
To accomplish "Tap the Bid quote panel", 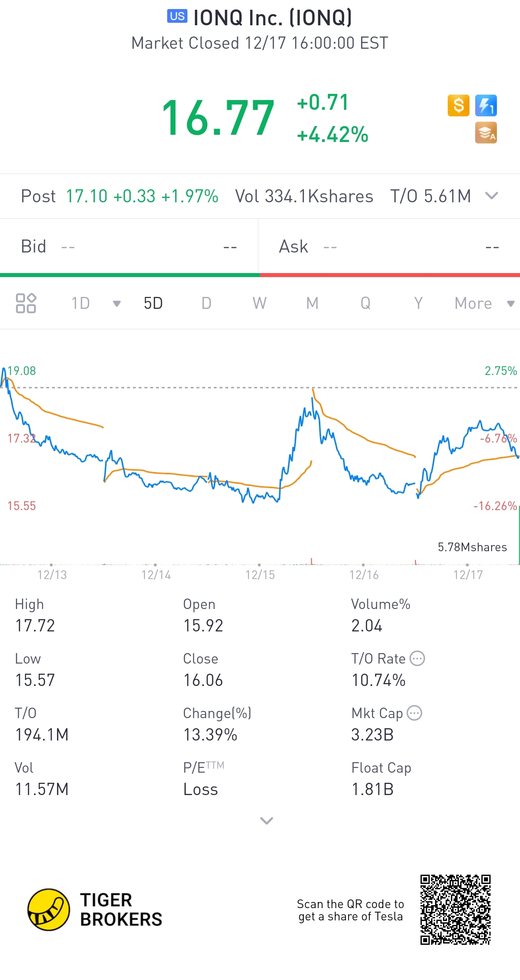I will [129, 246].
